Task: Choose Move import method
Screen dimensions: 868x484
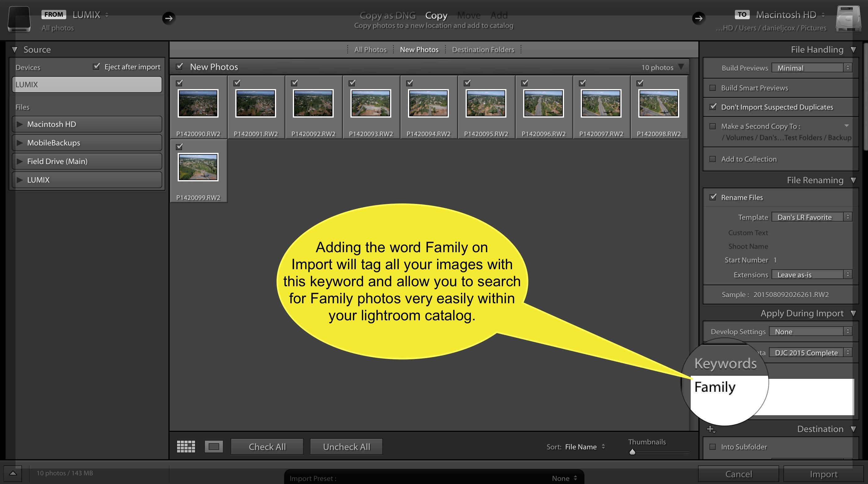Action: [468, 15]
